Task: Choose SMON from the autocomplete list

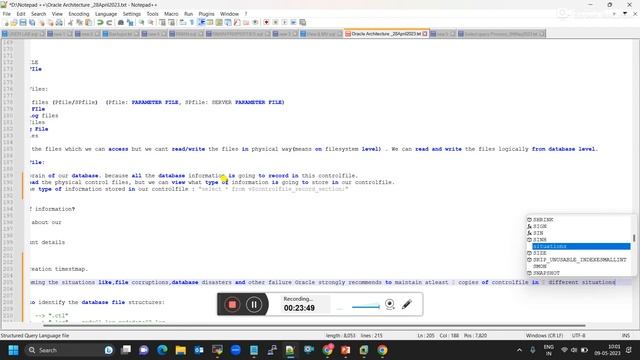Action: (540, 266)
